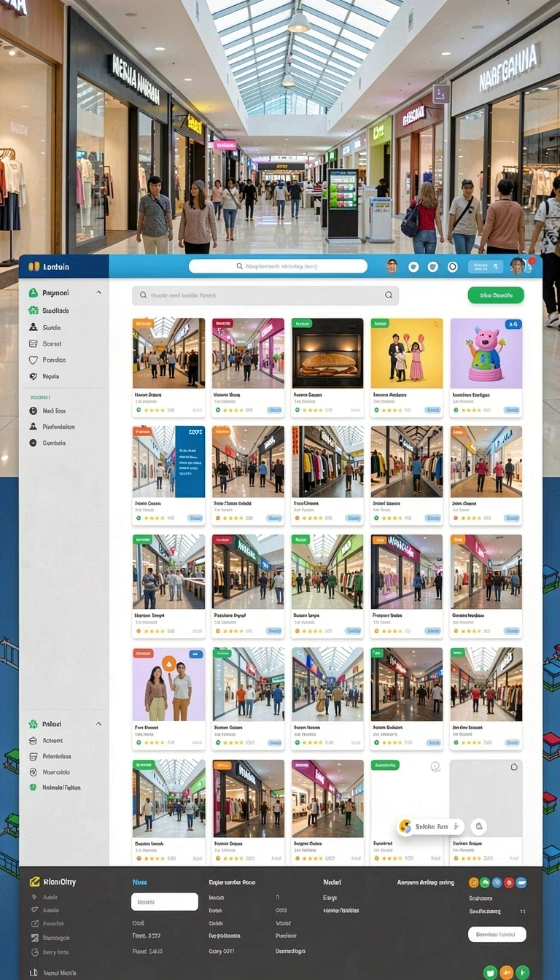
Task: Click the green triangle icon in the sidebar
Action: [x=33, y=292]
